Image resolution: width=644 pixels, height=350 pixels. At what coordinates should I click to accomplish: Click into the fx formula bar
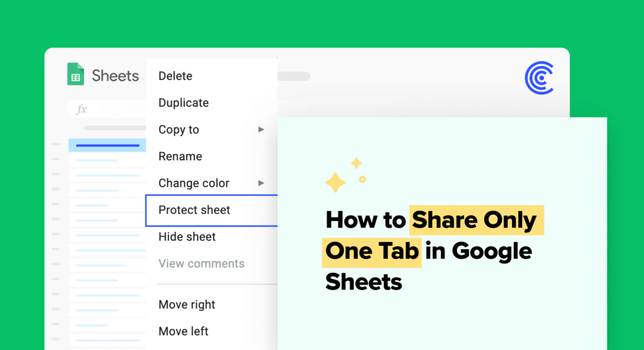tap(107, 109)
